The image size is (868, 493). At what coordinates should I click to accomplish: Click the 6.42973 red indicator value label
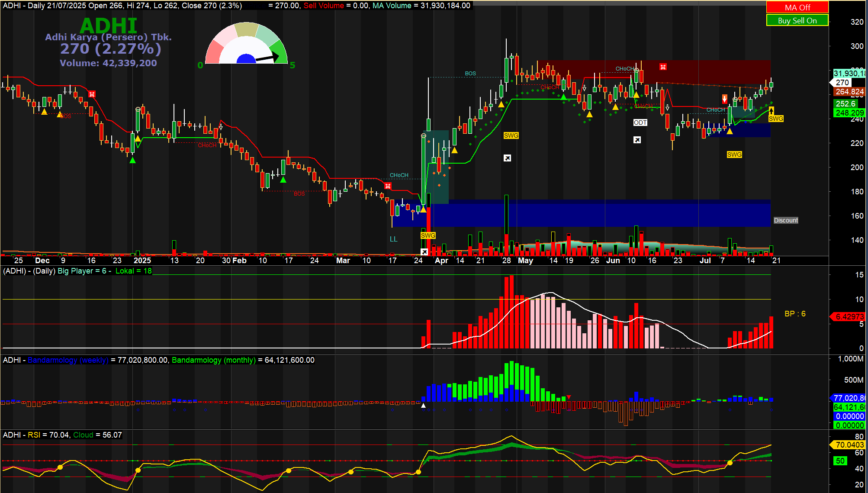pyautogui.click(x=849, y=317)
